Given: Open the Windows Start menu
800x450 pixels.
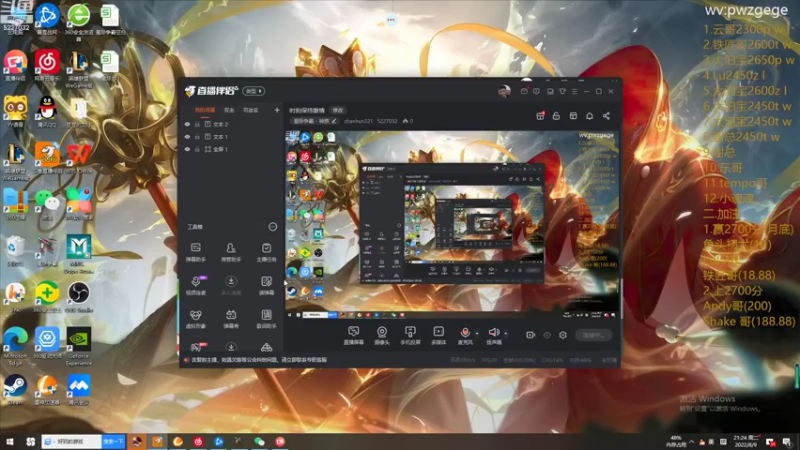Looking at the screenshot, I should point(10,442).
